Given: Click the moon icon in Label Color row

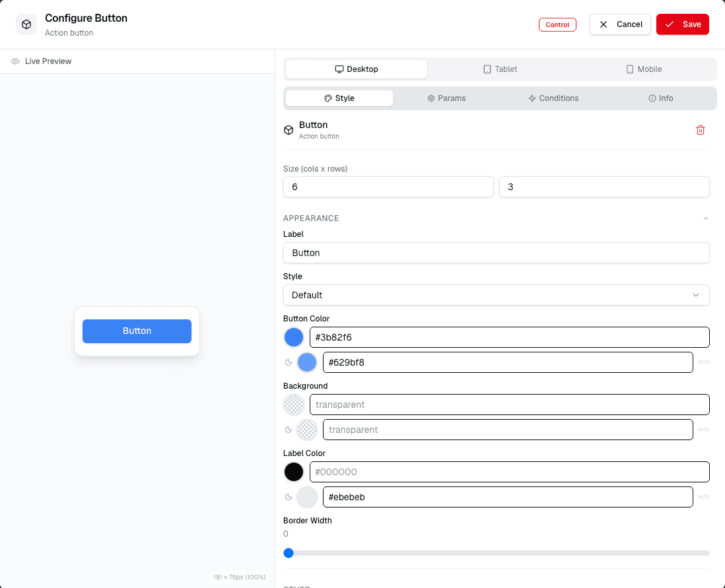Looking at the screenshot, I should [289, 497].
